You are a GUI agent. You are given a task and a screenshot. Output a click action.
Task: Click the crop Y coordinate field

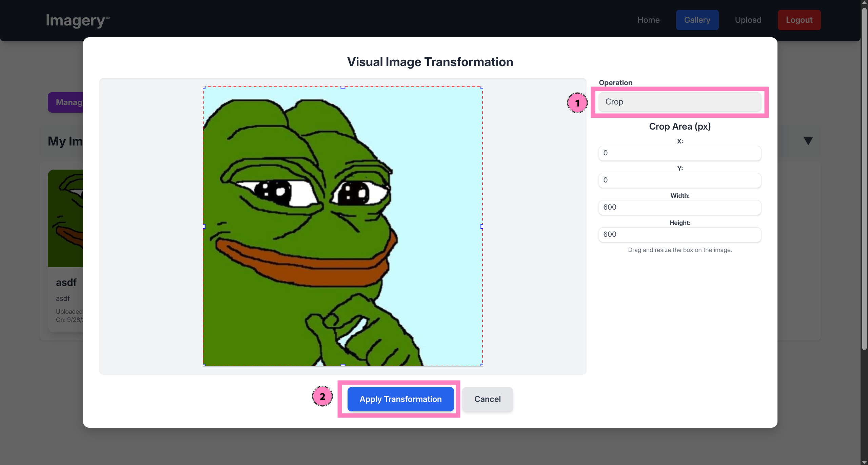[679, 180]
